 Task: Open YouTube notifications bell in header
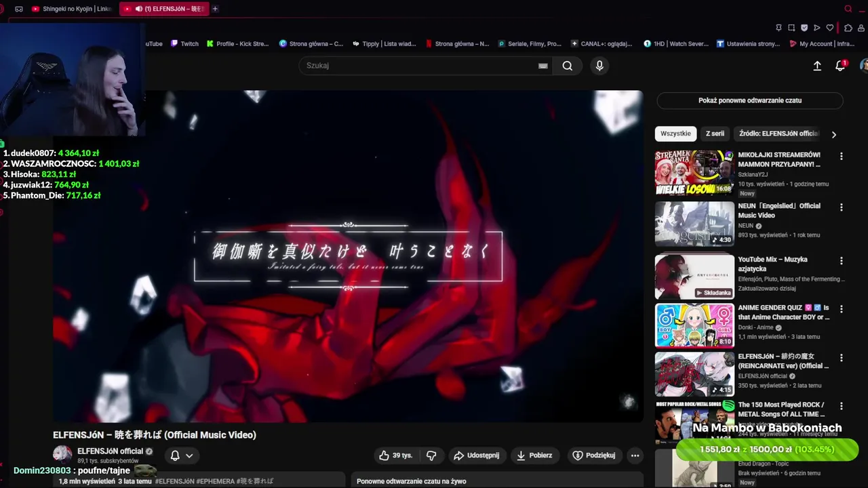[840, 66]
